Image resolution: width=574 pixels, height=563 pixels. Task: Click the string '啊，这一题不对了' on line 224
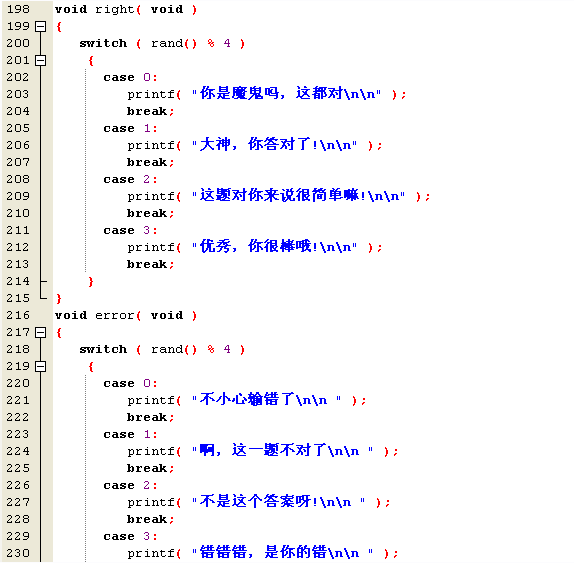(263, 450)
